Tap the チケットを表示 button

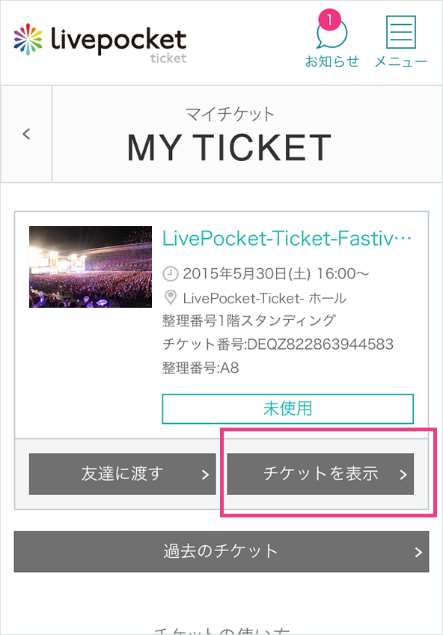pos(320,474)
